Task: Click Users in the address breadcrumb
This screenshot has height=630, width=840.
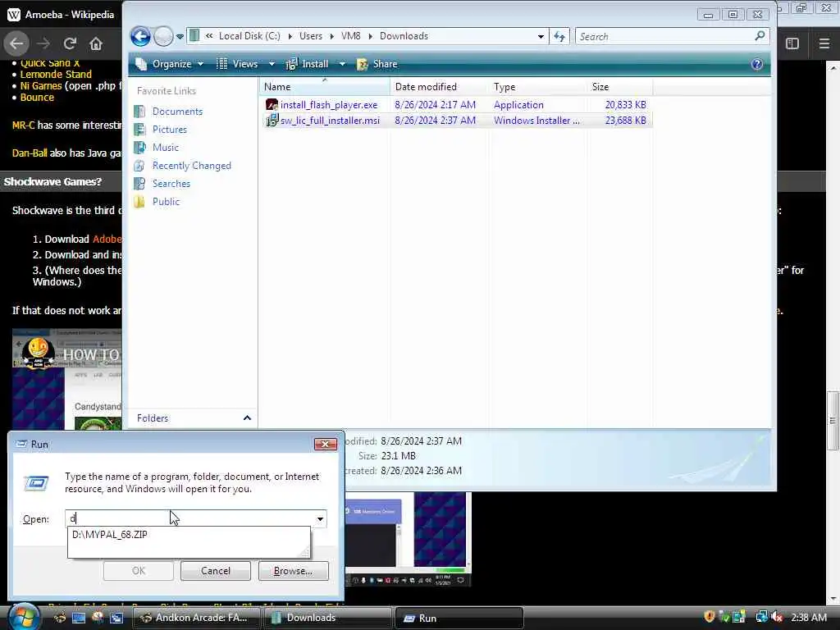Action: [311, 36]
